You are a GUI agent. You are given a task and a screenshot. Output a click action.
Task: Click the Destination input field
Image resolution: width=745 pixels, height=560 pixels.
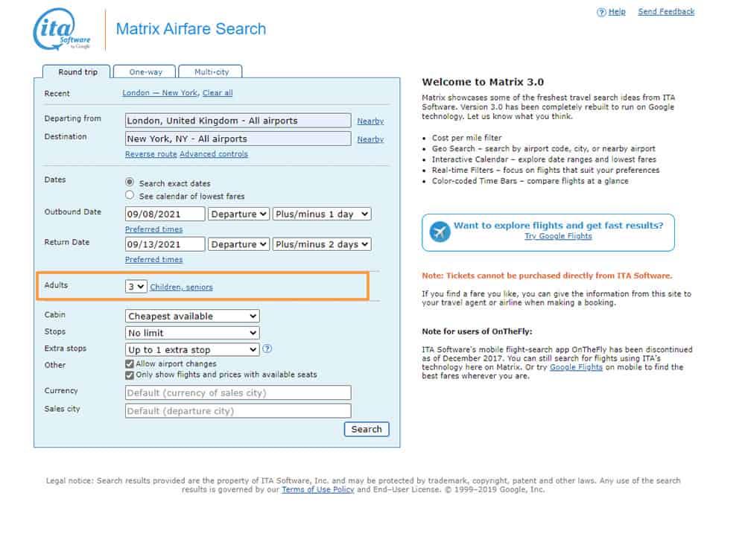pyautogui.click(x=238, y=139)
